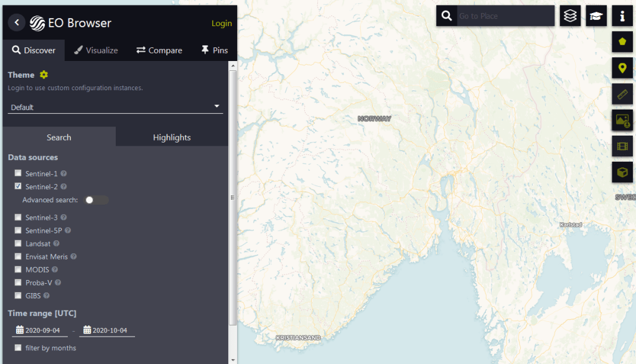Toggle the Advanced search switch

[96, 200]
